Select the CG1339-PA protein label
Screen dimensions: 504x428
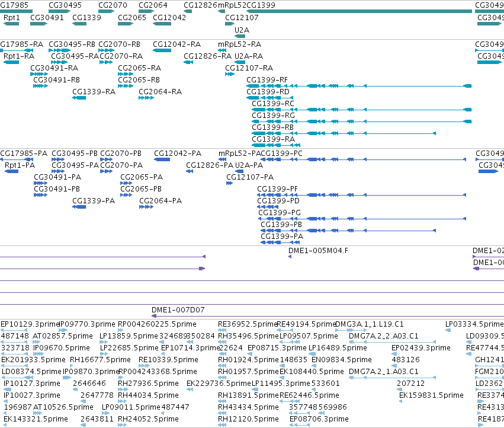point(94,201)
